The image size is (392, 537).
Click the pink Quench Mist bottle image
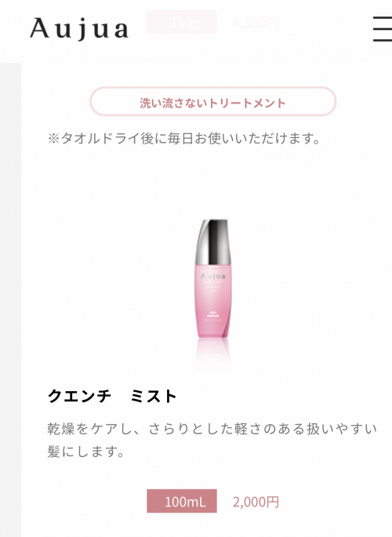pyautogui.click(x=212, y=278)
